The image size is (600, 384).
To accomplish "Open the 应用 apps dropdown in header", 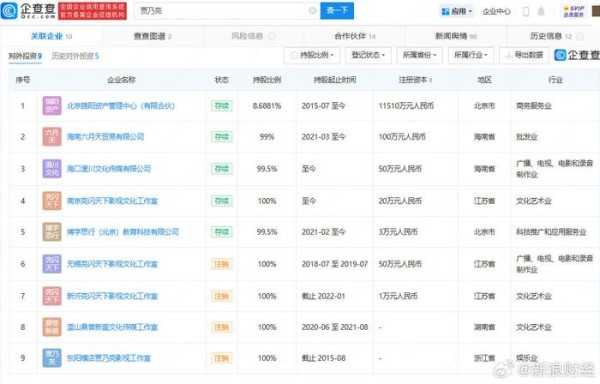I will coord(457,11).
